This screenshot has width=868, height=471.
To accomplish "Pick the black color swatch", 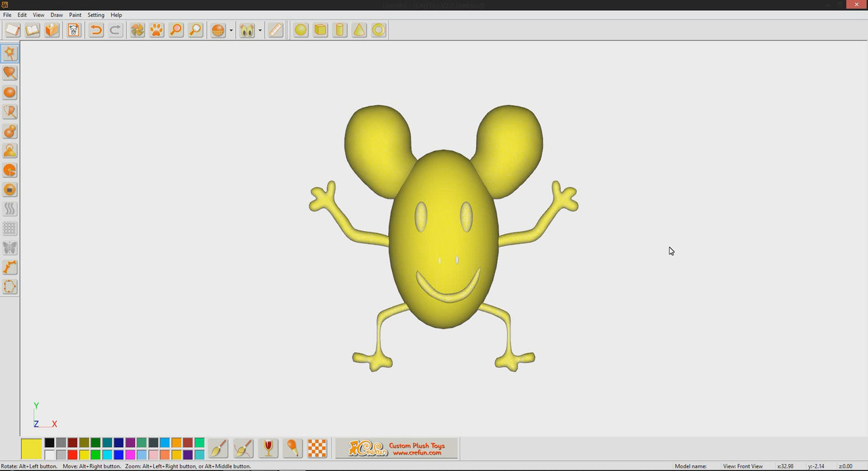I will tap(50, 443).
